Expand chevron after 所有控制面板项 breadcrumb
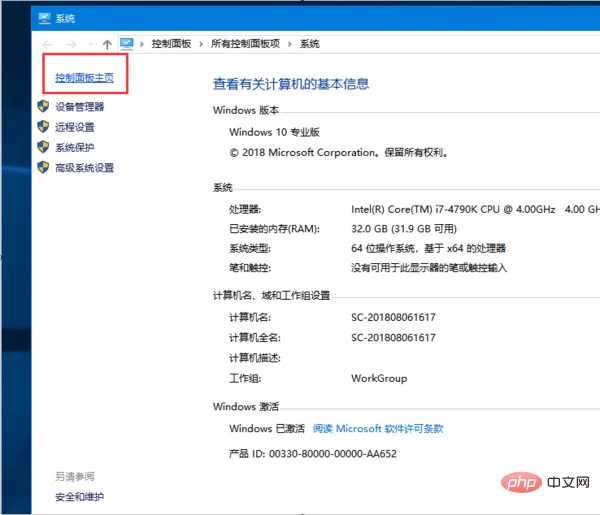The width and height of the screenshot is (600, 515). [x=290, y=44]
